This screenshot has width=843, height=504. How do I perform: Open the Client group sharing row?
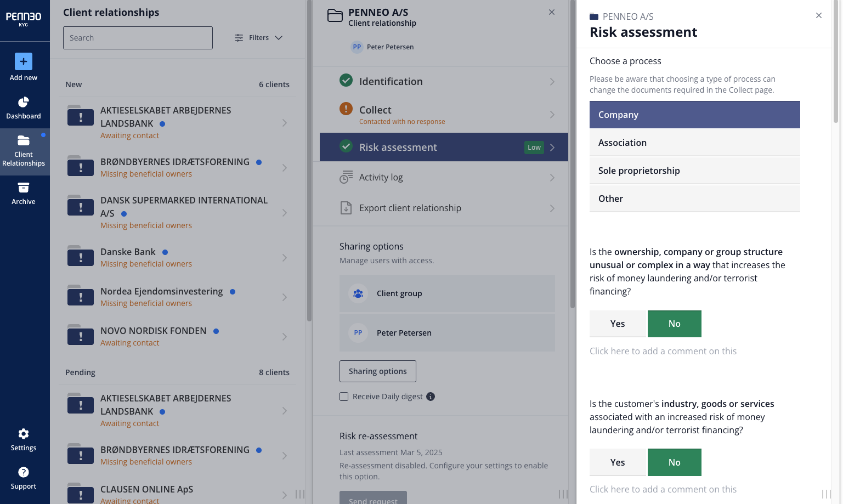coord(447,293)
